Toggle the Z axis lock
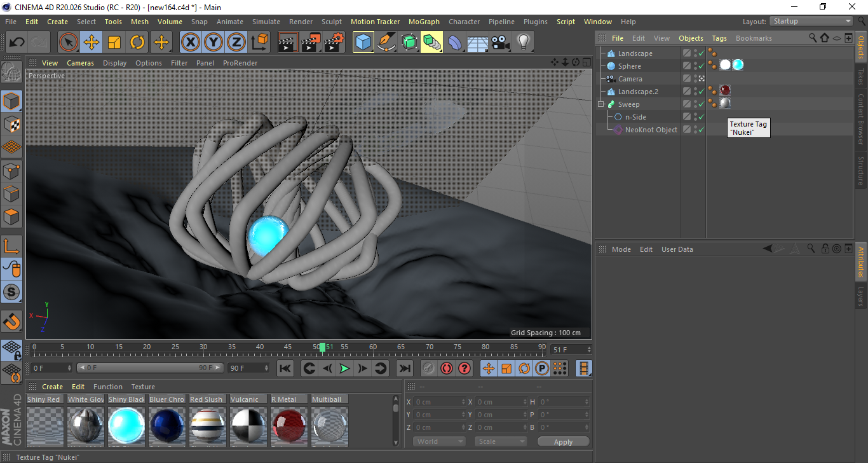 [236, 43]
